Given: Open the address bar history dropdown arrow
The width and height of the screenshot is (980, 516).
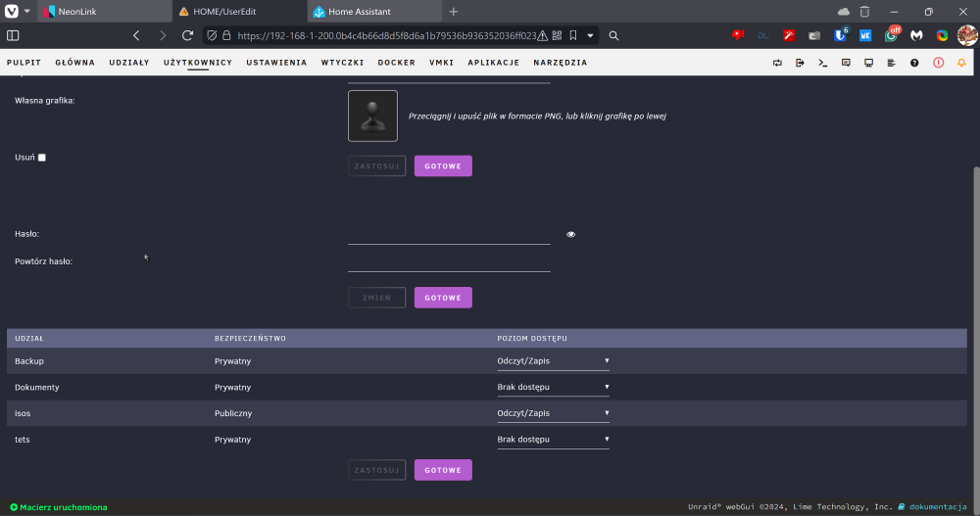Looking at the screenshot, I should 590,35.
